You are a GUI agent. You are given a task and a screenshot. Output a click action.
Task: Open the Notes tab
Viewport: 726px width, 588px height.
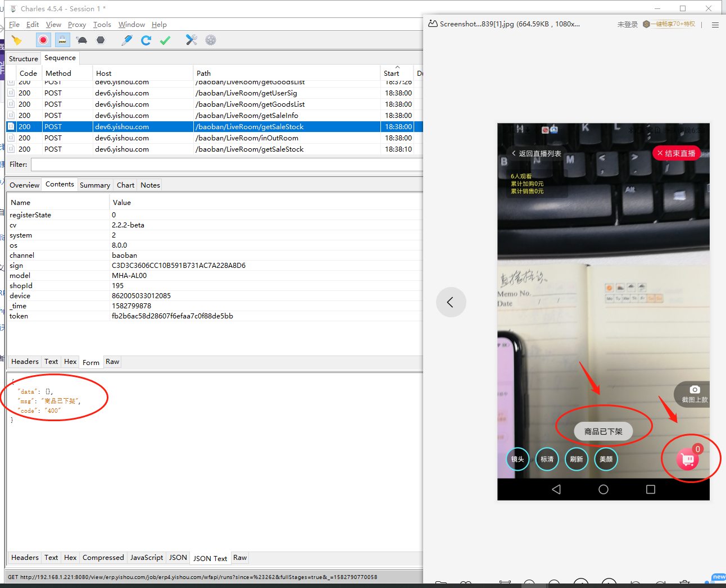150,185
